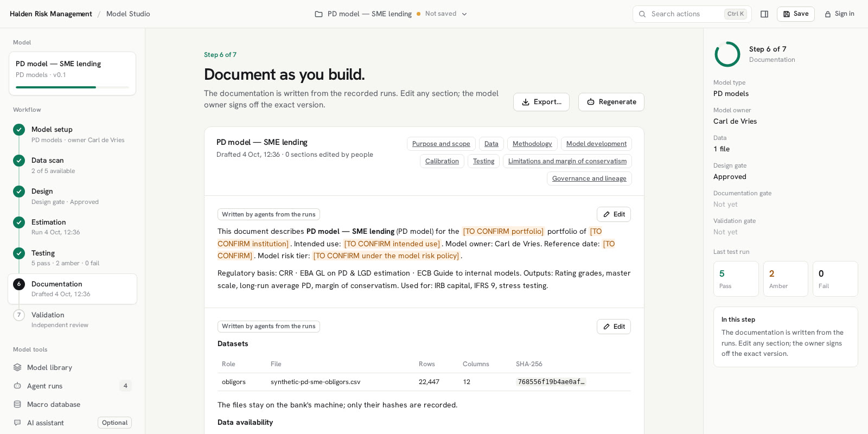Open the AI assistant tool

pos(72,423)
